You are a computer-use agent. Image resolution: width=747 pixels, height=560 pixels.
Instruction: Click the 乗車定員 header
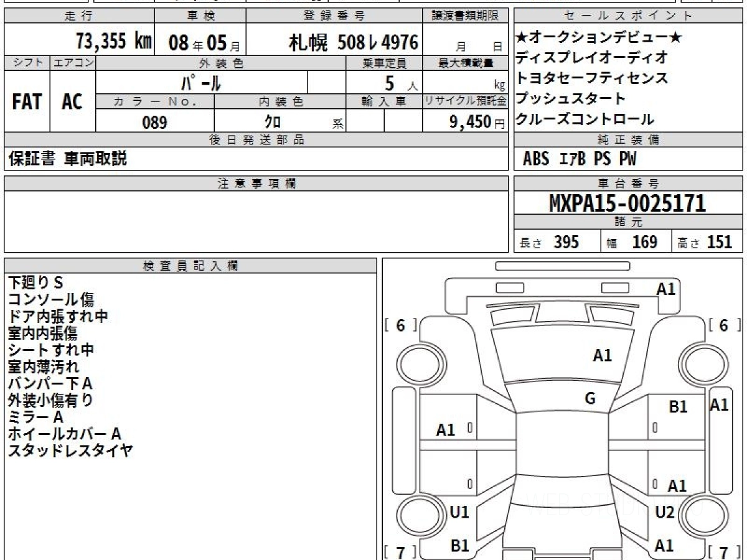click(x=384, y=63)
